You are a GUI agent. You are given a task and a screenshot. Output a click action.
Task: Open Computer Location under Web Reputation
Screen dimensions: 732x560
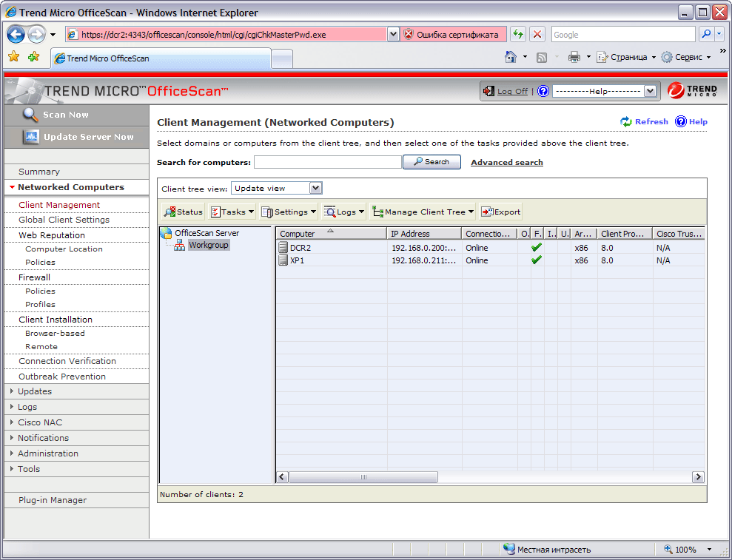64,249
